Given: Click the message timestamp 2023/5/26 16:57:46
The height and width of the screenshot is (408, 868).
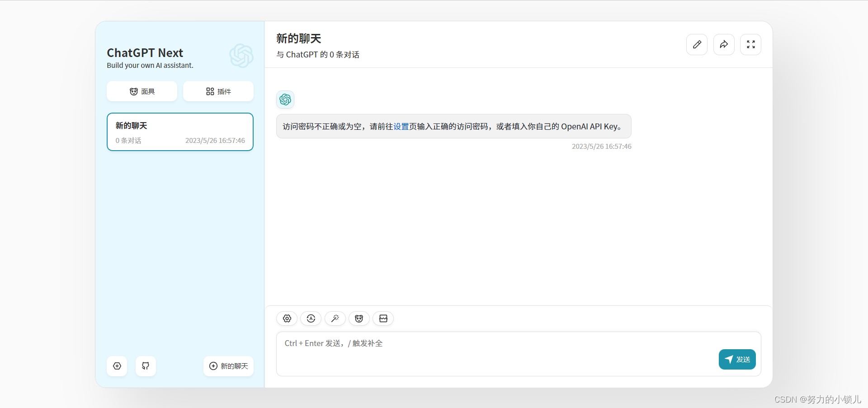Looking at the screenshot, I should (x=602, y=147).
